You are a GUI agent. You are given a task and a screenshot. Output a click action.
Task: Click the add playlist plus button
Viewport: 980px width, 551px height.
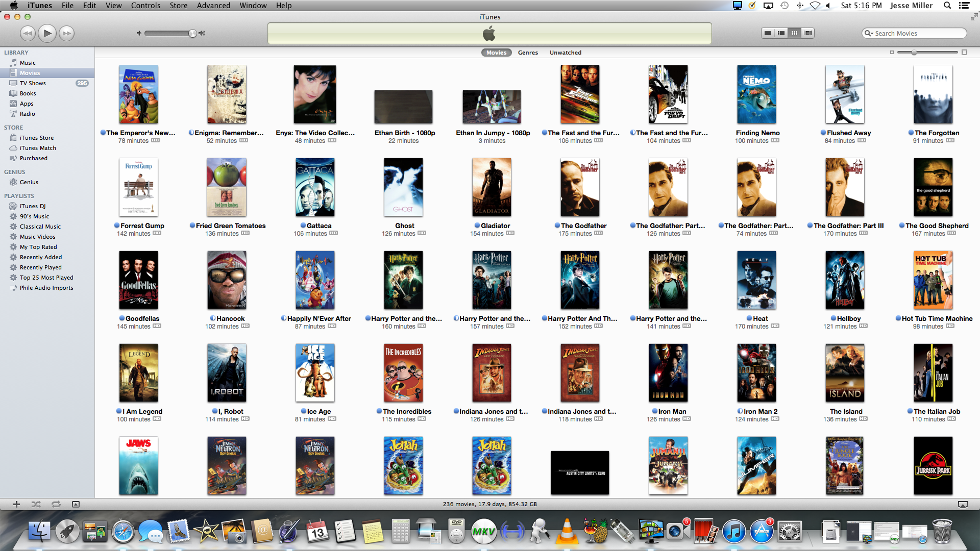point(16,504)
